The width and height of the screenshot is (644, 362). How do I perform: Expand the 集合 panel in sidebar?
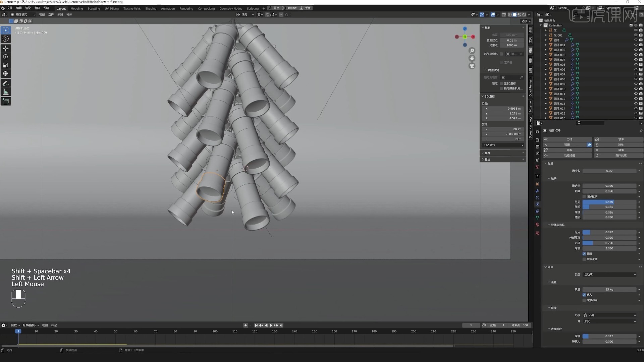tap(483, 153)
